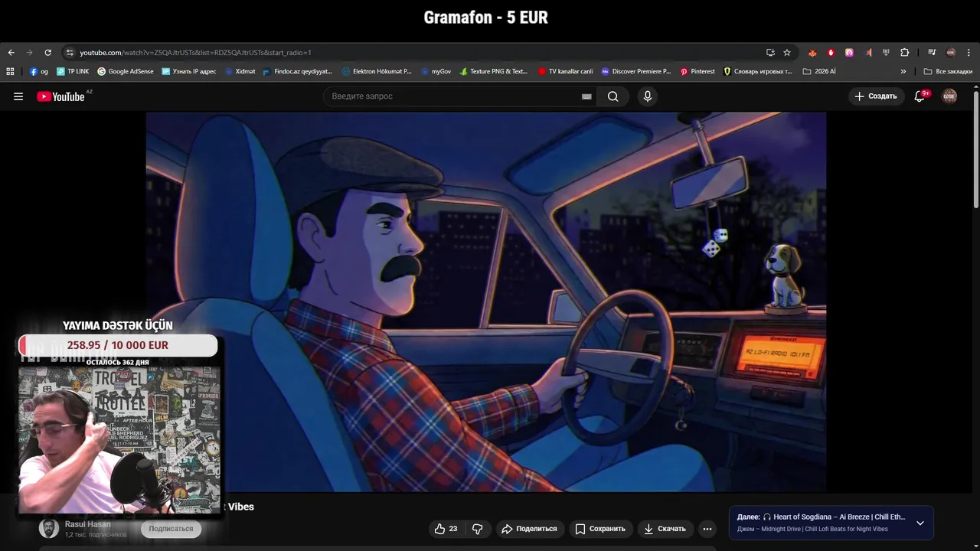Open the 'Texture PNG & Text' bookmark
The width and height of the screenshot is (980, 551).
pyautogui.click(x=494, y=71)
